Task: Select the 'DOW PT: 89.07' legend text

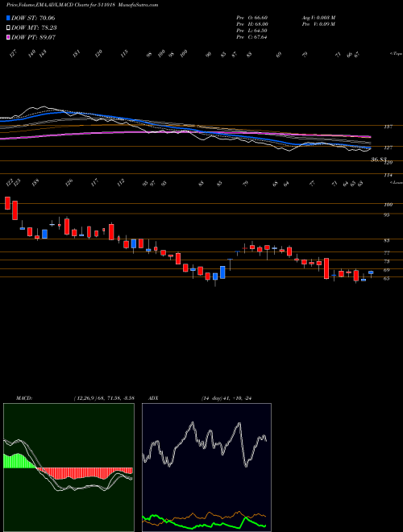Action: point(33,38)
